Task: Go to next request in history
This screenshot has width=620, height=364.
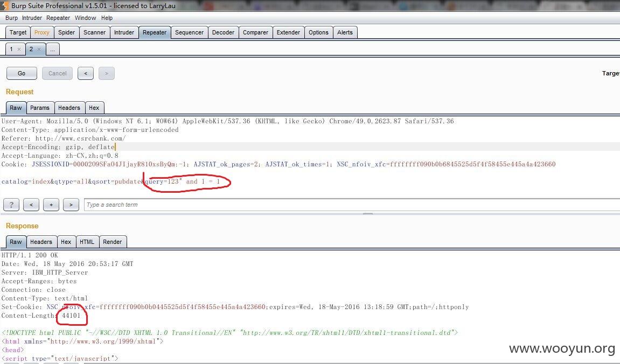Action: click(x=106, y=73)
